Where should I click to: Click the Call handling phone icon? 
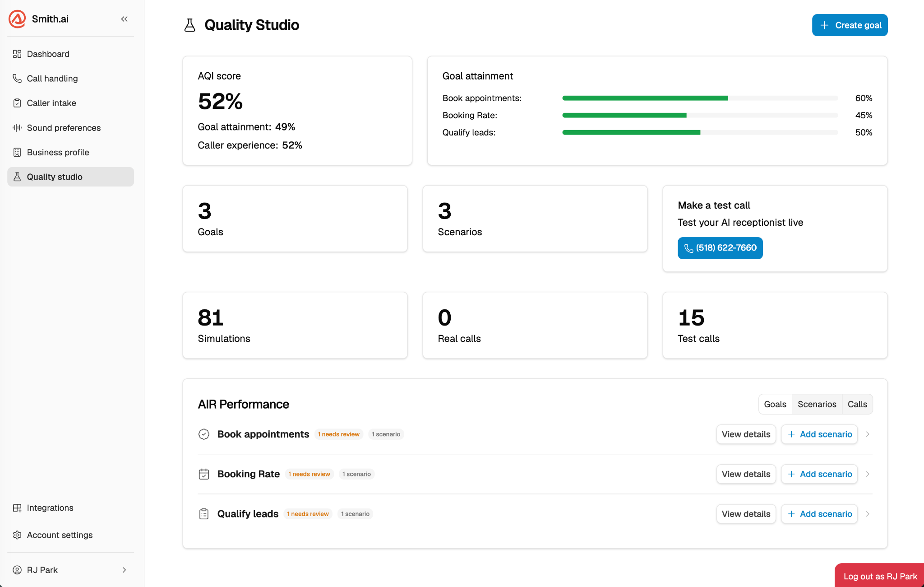pos(17,79)
